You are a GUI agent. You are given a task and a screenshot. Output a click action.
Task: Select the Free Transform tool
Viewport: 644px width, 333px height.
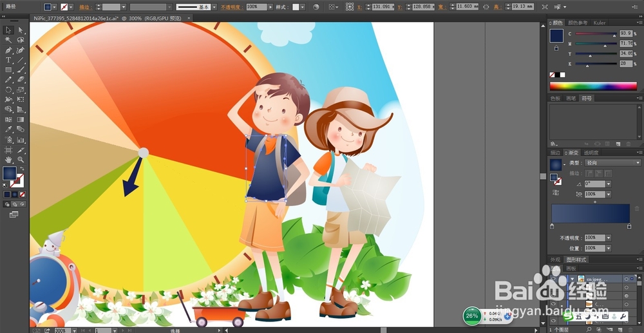[x=21, y=99]
